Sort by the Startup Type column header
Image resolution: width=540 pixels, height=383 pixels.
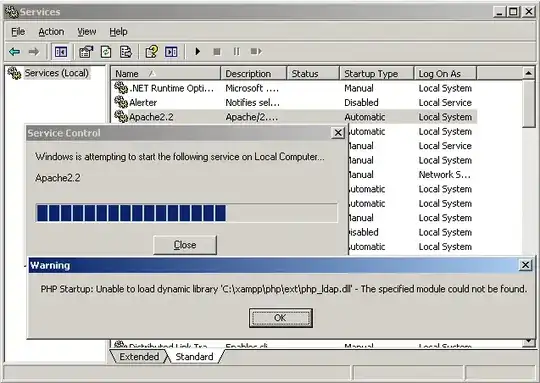coord(377,73)
